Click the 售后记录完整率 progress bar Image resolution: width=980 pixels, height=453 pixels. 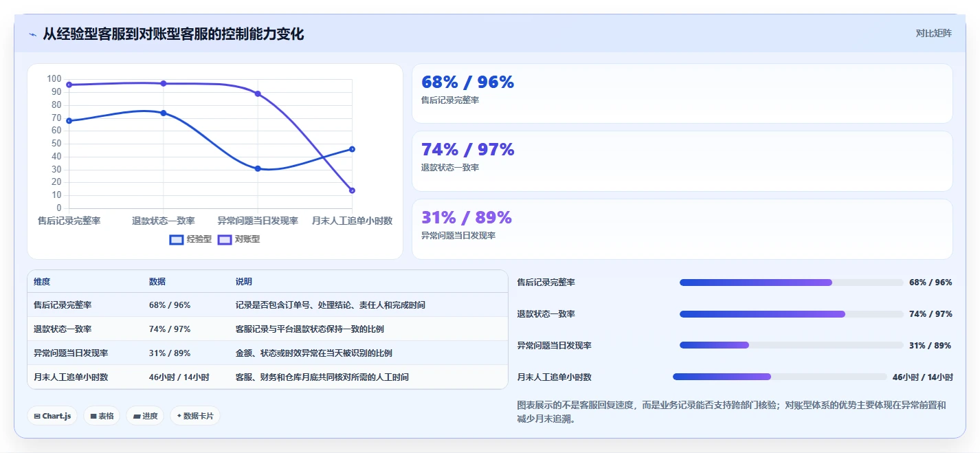click(x=791, y=283)
